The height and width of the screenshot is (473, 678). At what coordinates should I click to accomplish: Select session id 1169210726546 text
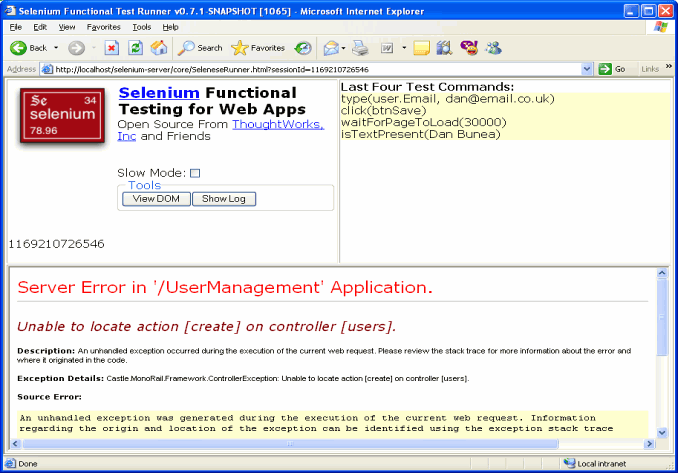coord(56,244)
